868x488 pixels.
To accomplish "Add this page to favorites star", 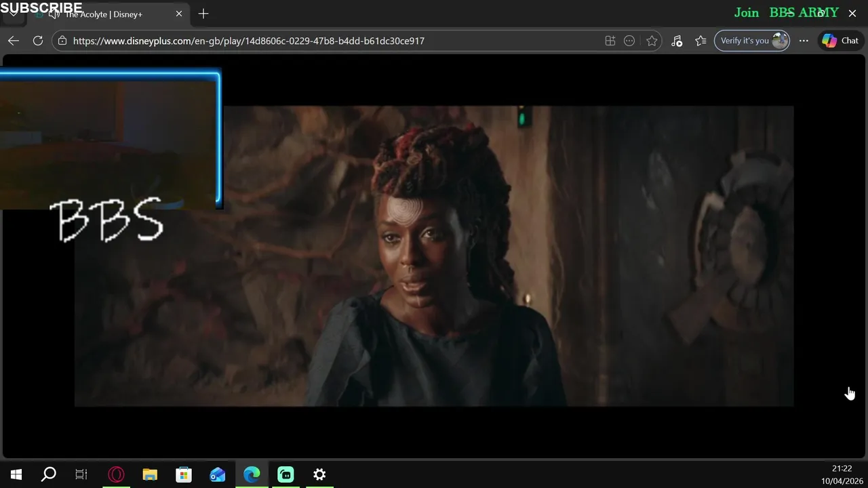I will point(652,41).
